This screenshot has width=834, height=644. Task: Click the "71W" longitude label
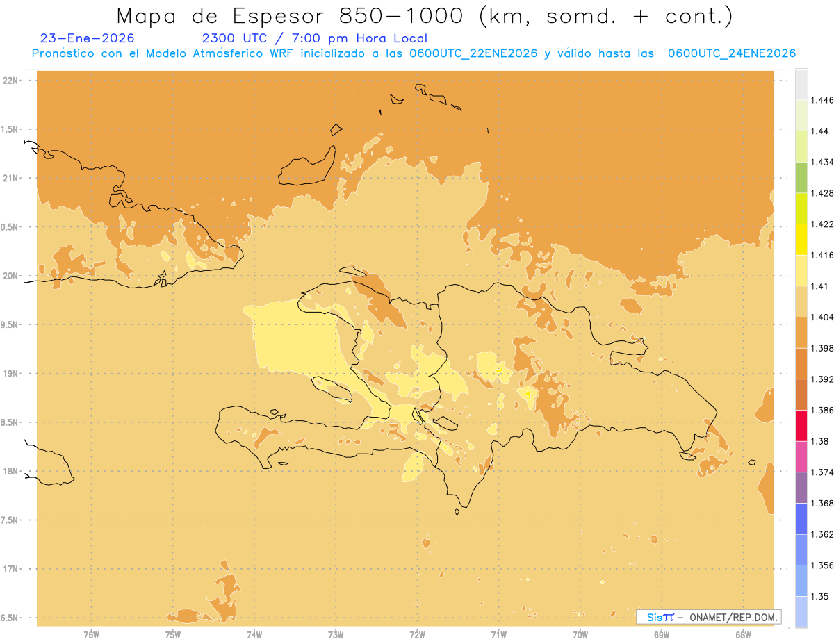point(498,635)
